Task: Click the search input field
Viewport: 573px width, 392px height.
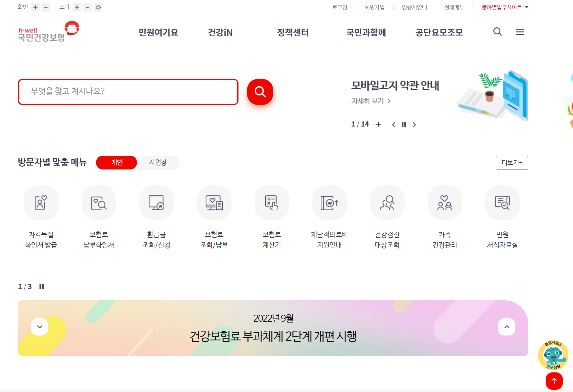Action: [x=128, y=92]
